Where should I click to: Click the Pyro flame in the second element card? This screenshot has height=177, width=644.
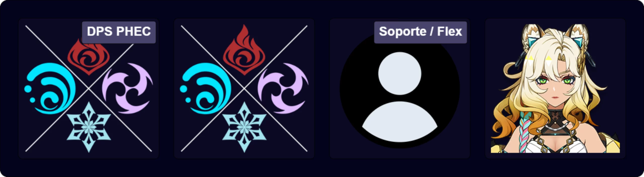(x=244, y=50)
